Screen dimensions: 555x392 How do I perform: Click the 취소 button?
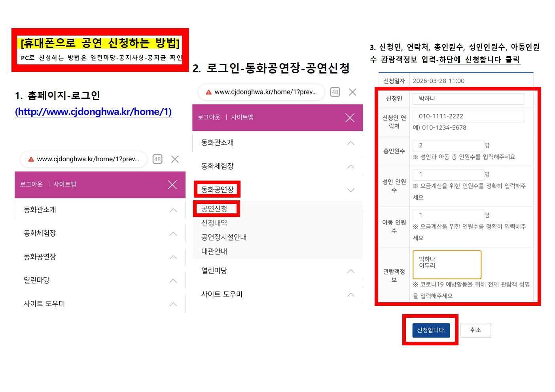point(475,330)
